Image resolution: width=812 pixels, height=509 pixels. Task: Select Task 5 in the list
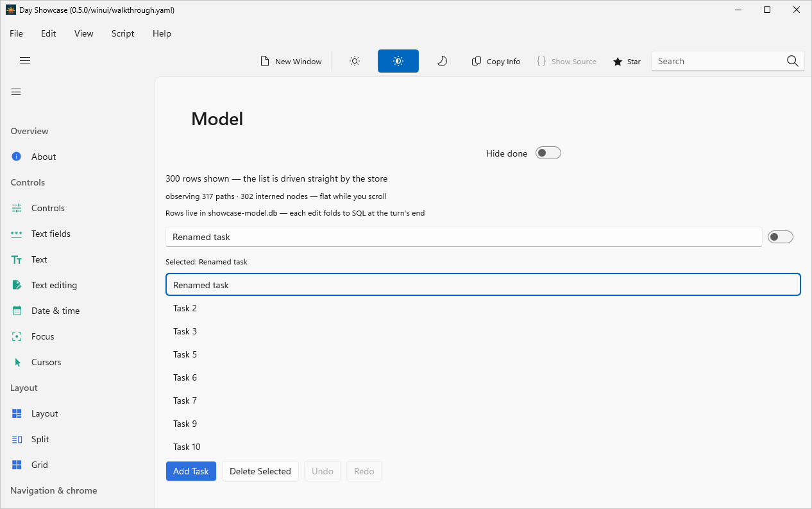[483, 354]
